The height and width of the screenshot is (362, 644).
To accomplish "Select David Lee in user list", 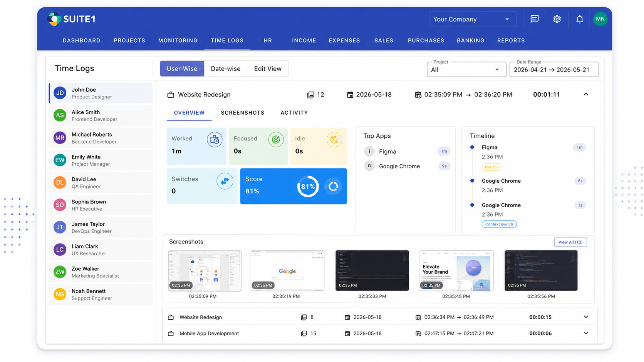I will coord(101,182).
